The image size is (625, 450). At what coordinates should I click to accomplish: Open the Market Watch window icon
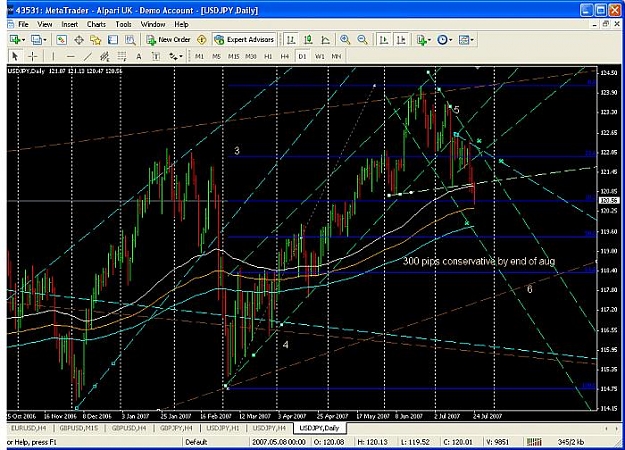point(61,39)
